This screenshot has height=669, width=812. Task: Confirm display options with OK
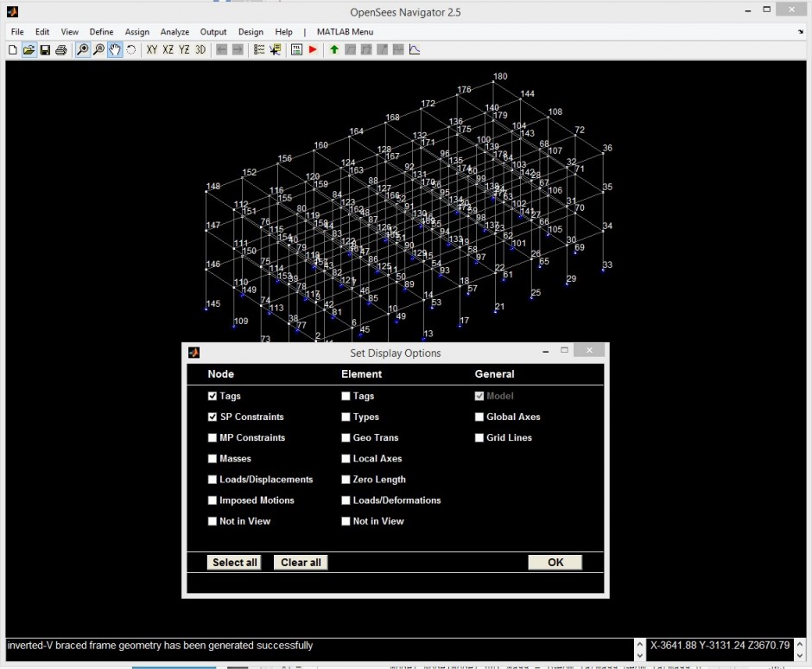[x=555, y=562]
